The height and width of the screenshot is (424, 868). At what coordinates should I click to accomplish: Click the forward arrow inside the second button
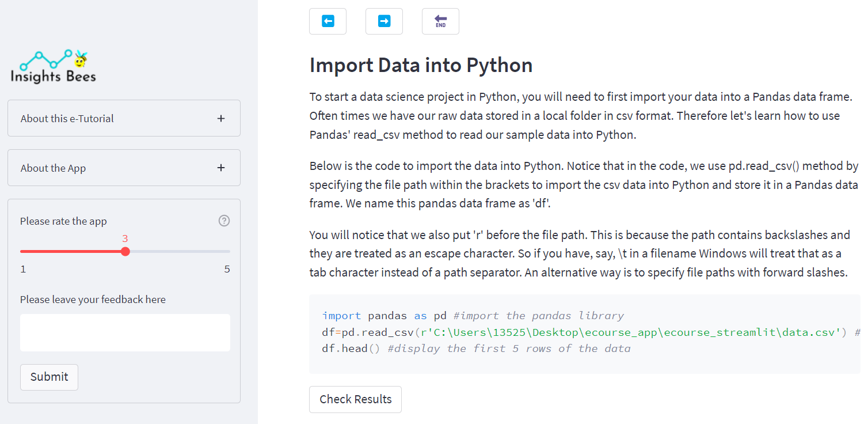tap(384, 21)
